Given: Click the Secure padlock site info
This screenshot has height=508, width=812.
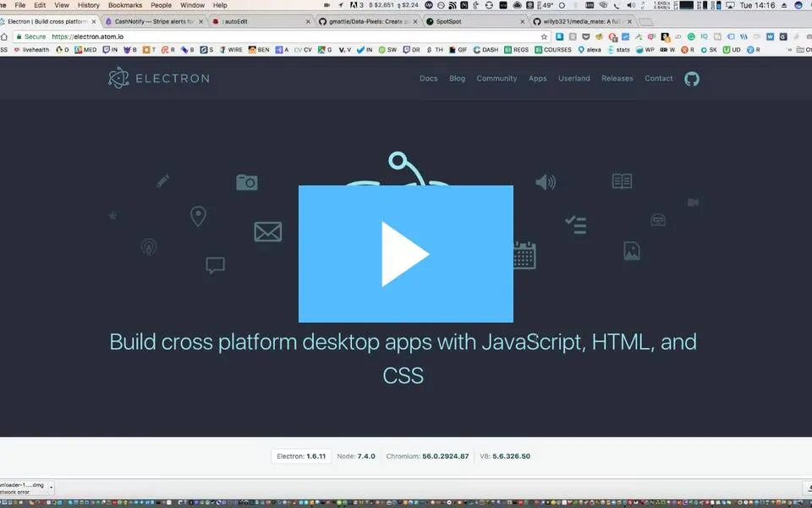Looking at the screenshot, I should click(x=30, y=36).
